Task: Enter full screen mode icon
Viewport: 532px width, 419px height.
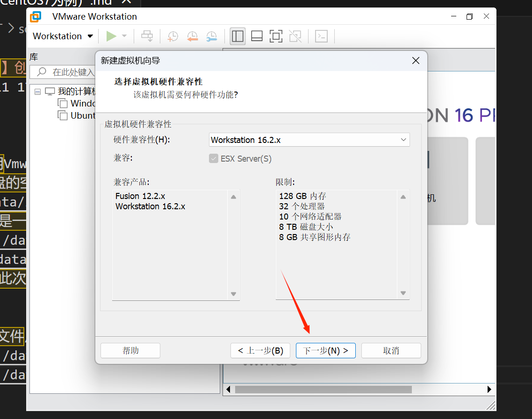Action: pyautogui.click(x=276, y=36)
